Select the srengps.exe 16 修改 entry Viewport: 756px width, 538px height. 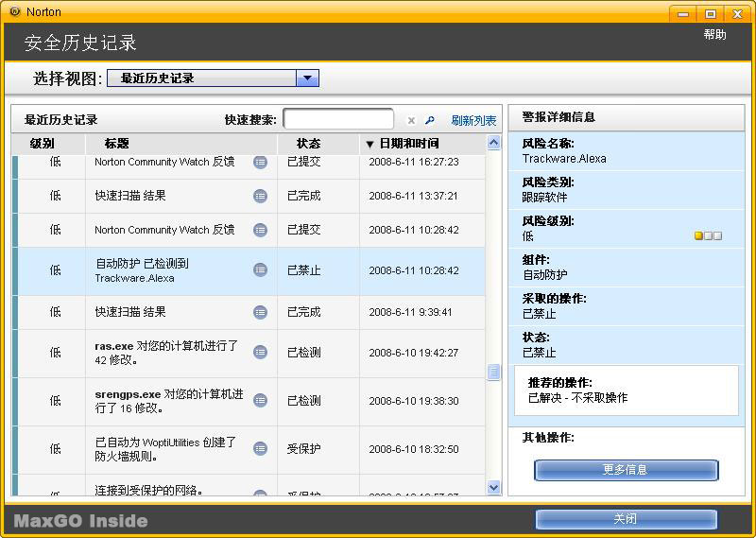point(249,402)
